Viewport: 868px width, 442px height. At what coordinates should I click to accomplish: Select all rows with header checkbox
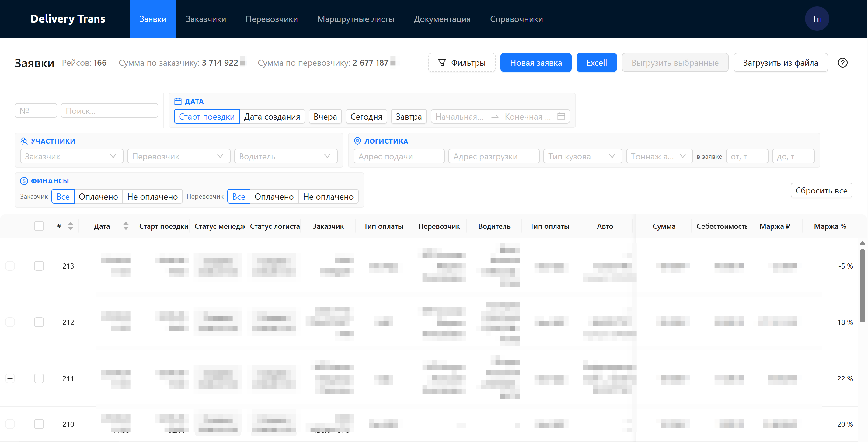[x=39, y=226]
